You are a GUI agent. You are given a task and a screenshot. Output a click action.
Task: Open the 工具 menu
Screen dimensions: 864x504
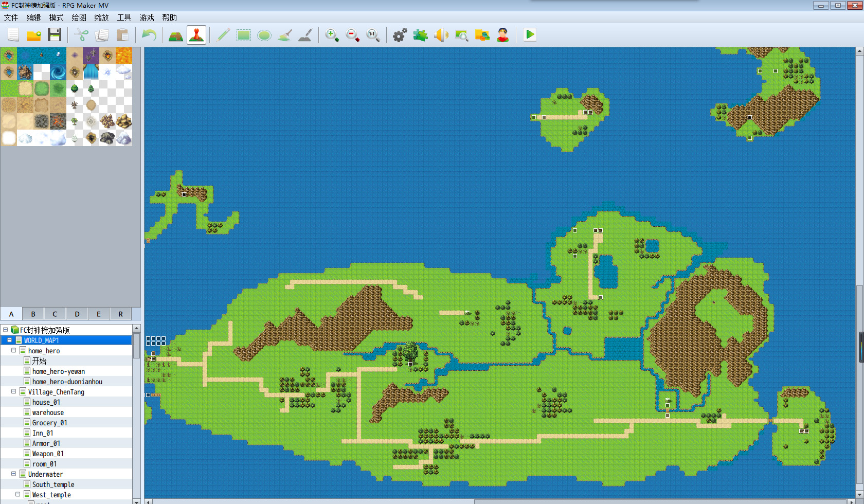[124, 17]
